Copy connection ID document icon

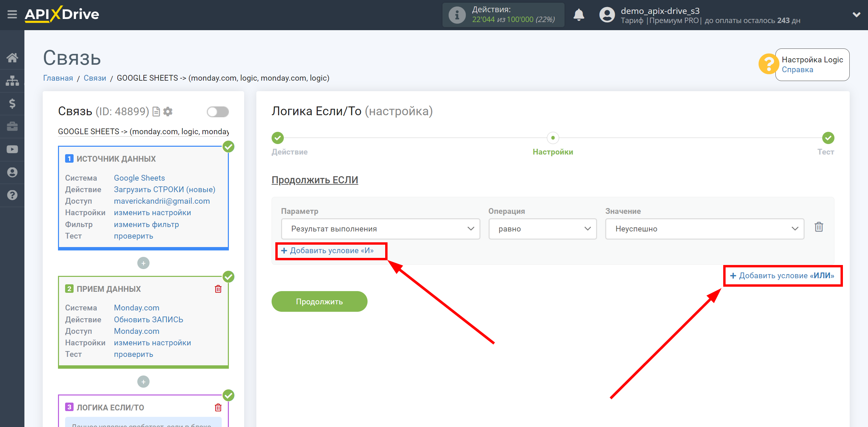156,111
